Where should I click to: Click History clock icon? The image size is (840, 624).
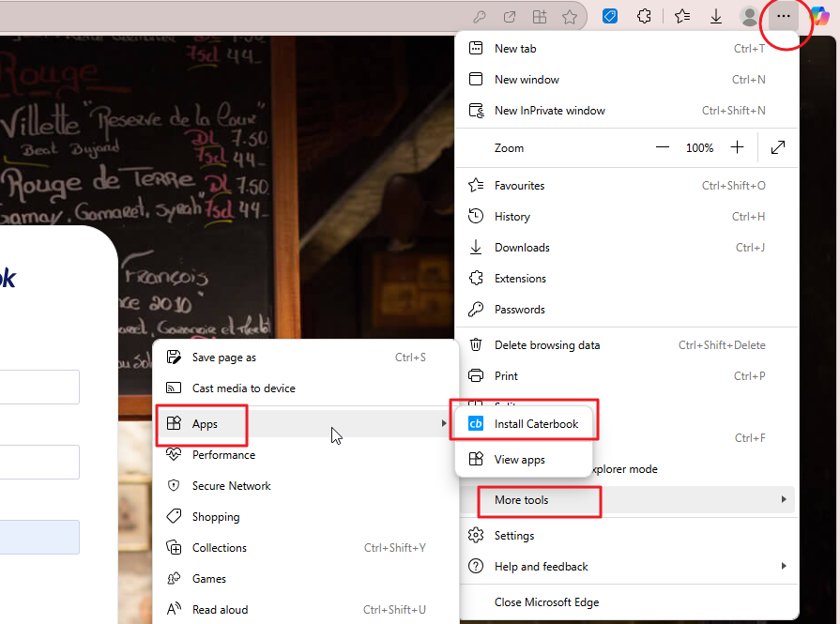click(476, 217)
